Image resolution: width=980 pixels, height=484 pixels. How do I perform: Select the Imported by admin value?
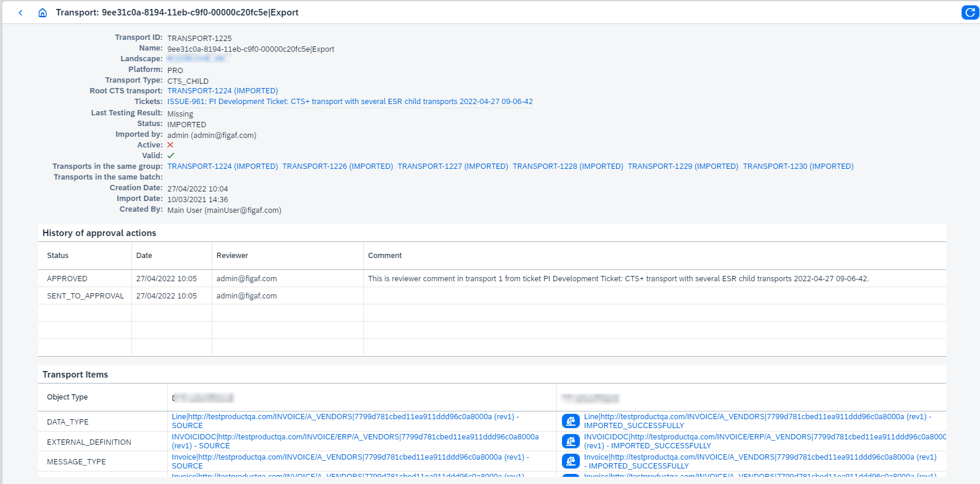pyautogui.click(x=212, y=136)
